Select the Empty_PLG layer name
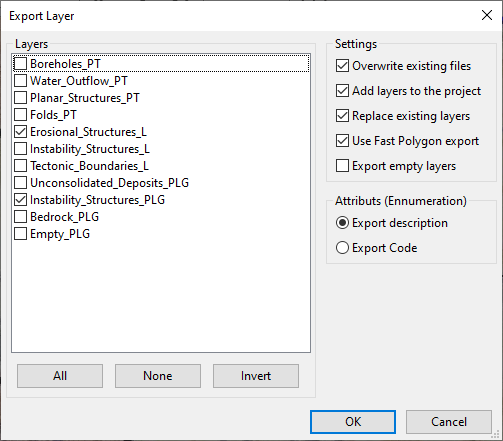 tap(60, 234)
